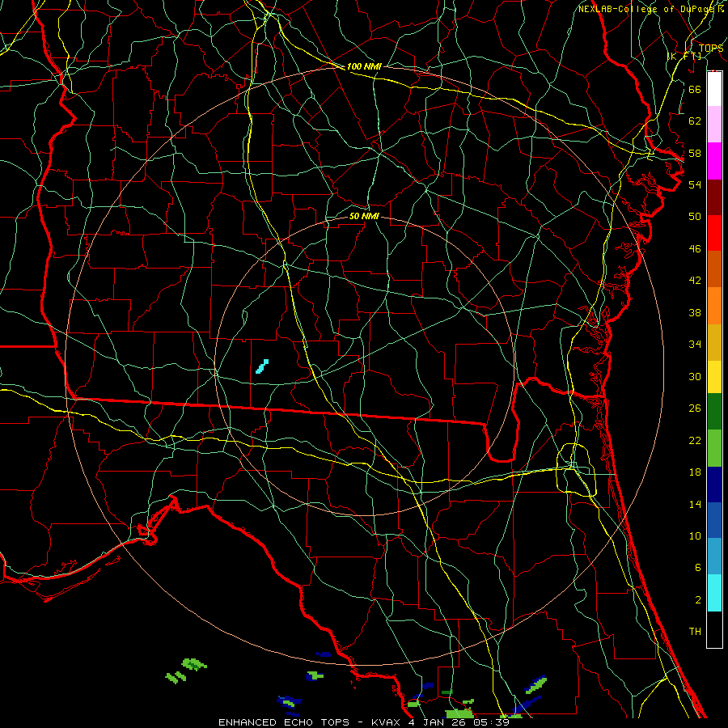Select the dark orange legend swatch
The image size is (728, 728).
(714, 269)
